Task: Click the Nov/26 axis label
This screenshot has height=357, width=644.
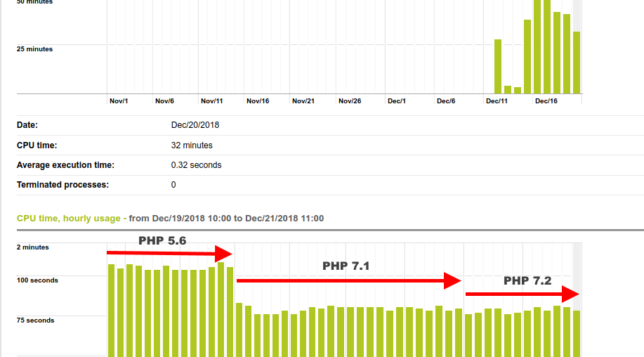Action: click(x=350, y=101)
